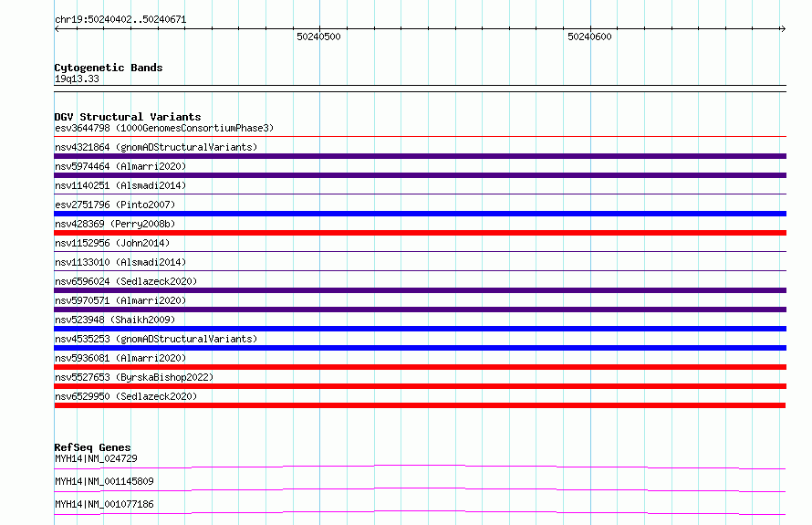Select the 19q13.33 band label
Screen dimensions: 812x525
[77, 79]
